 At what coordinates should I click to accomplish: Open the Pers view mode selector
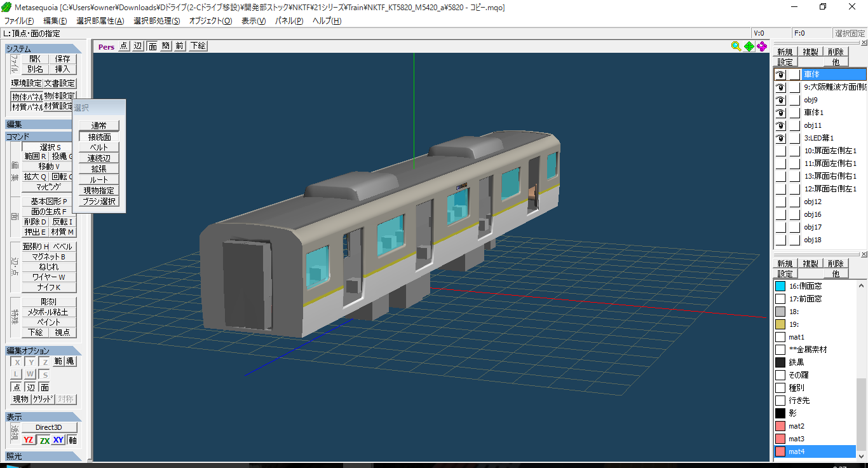pos(106,46)
